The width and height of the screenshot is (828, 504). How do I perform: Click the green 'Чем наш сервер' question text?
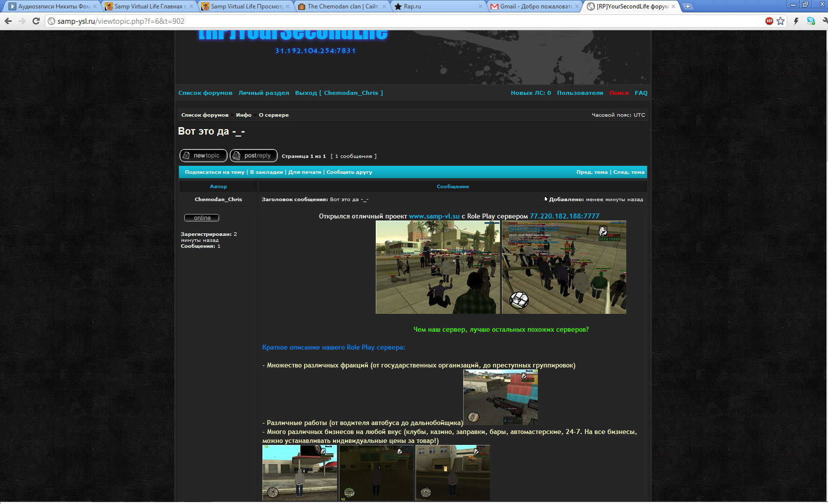tap(501, 329)
